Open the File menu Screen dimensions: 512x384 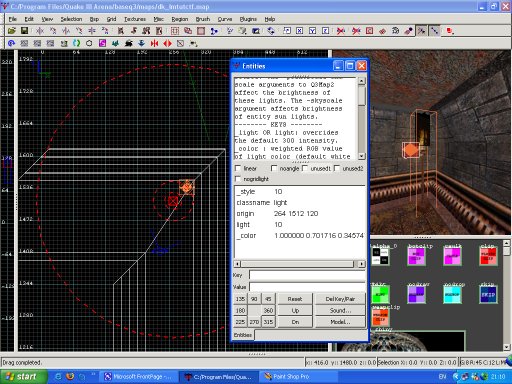[x=13, y=19]
